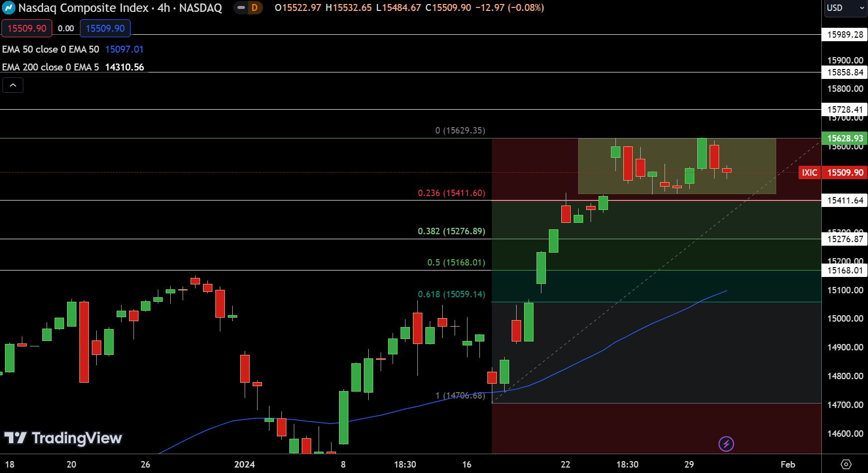Viewport: 868px width, 473px height.
Task: Click the TradingView logo
Action: coord(63,438)
